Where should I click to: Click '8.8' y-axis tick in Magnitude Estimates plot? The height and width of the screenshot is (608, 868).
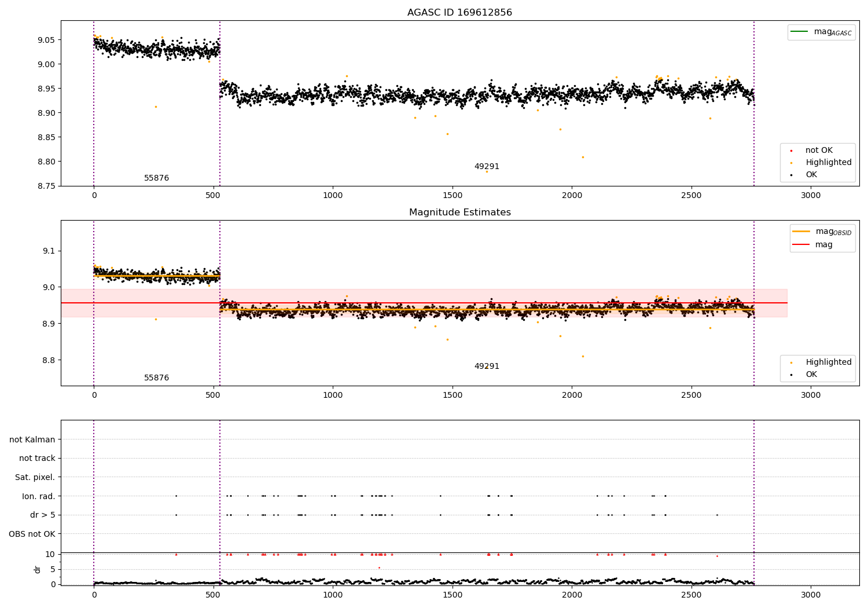[49, 360]
